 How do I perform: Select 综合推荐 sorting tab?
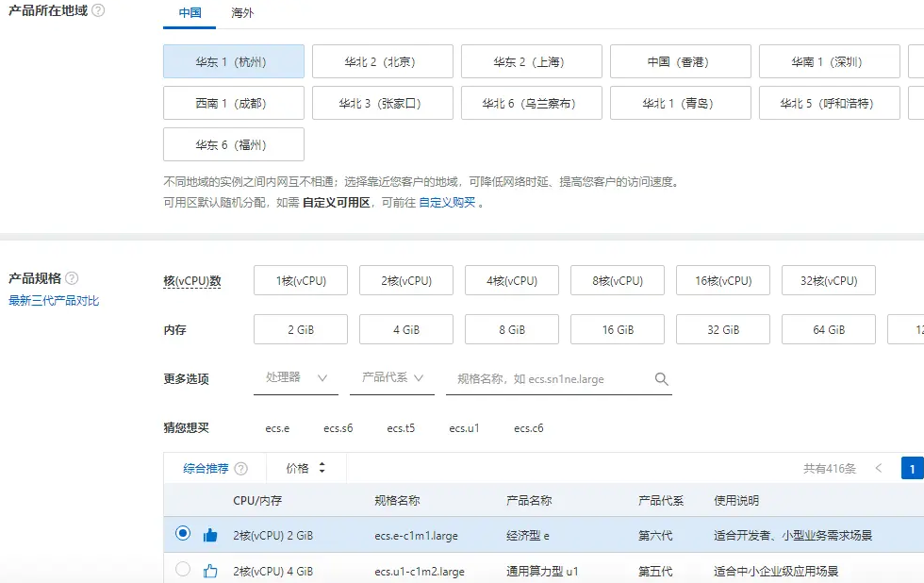tap(206, 469)
